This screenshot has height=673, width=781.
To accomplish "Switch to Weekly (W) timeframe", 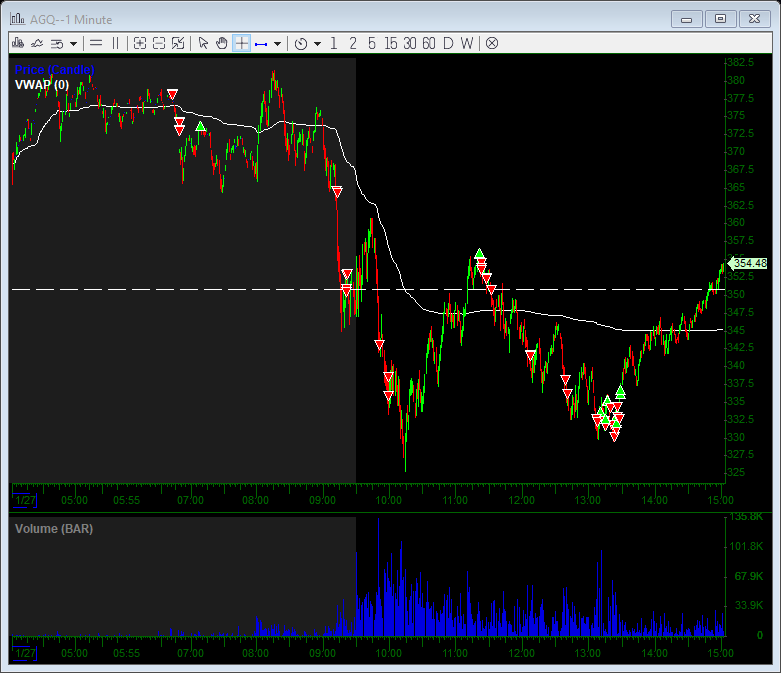I will (467, 43).
